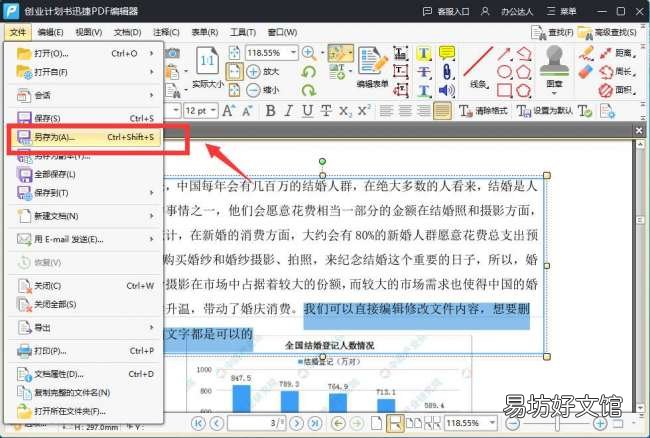Select the 面积 area measuring tool

tap(618, 90)
